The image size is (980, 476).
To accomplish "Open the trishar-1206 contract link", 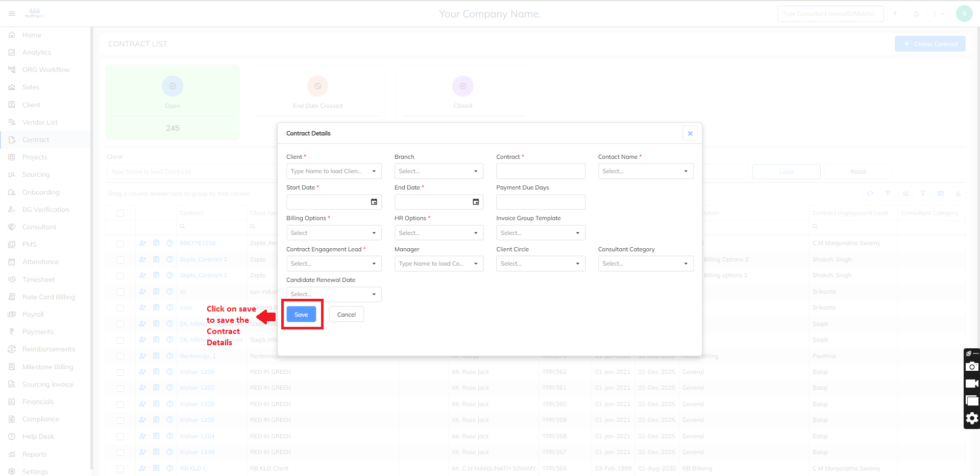I will (x=197, y=404).
